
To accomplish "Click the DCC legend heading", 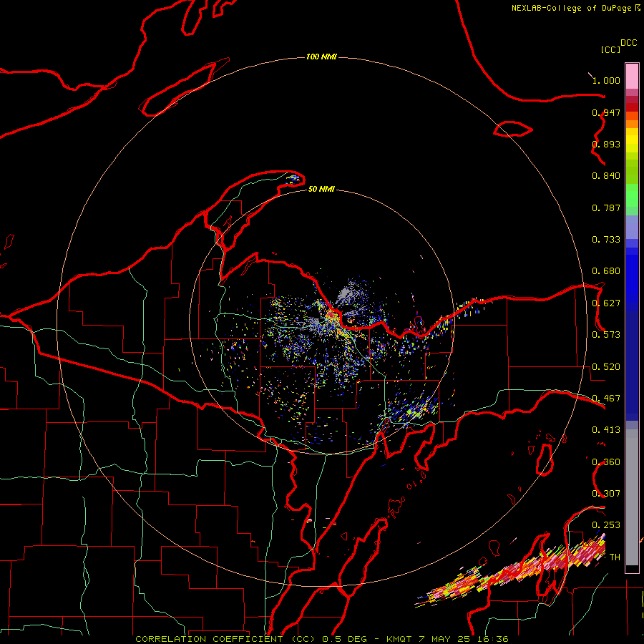I will point(628,43).
